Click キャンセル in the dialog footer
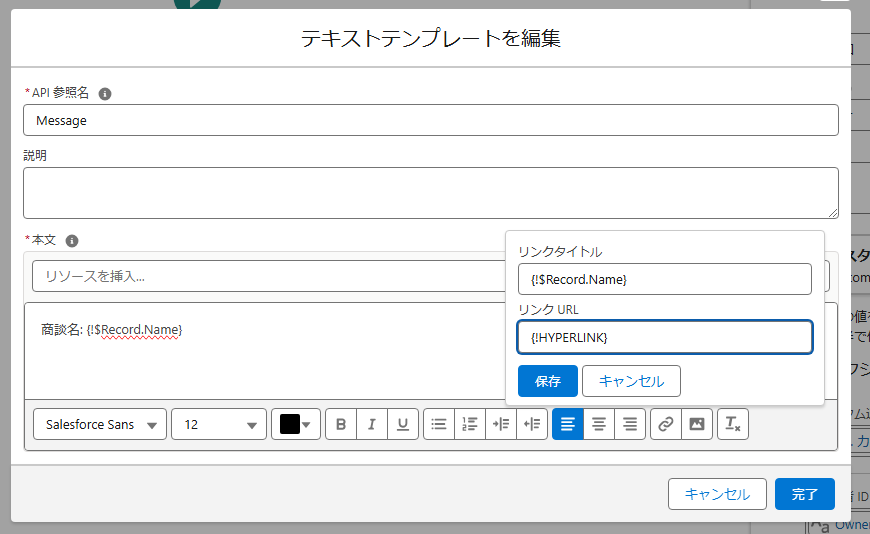 click(717, 493)
